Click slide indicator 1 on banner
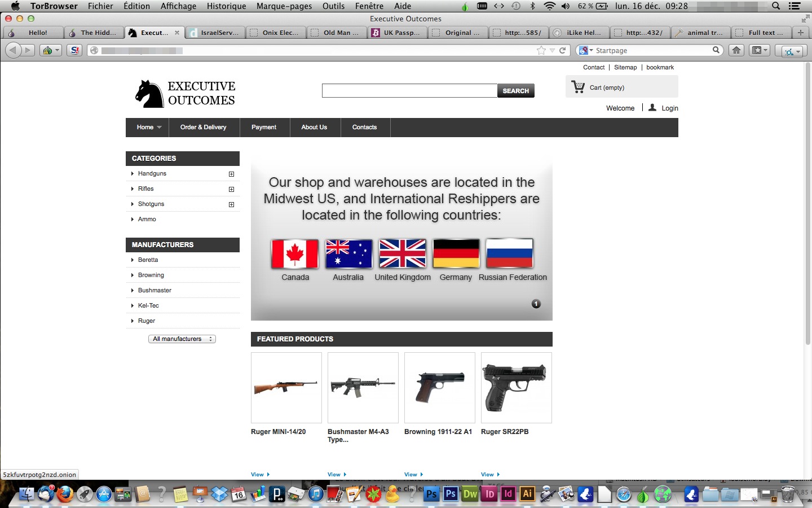Screen dimensions: 812x508 (x=536, y=304)
